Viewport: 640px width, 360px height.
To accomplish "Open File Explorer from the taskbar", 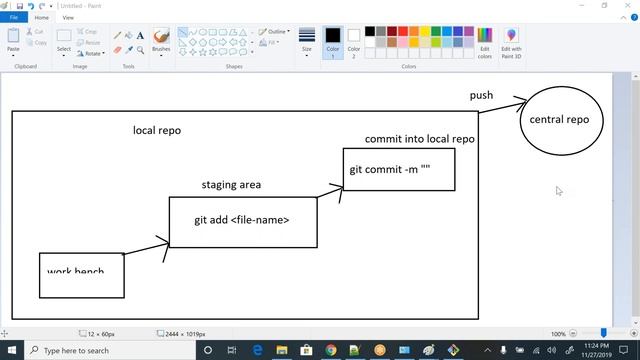I will (x=282, y=350).
